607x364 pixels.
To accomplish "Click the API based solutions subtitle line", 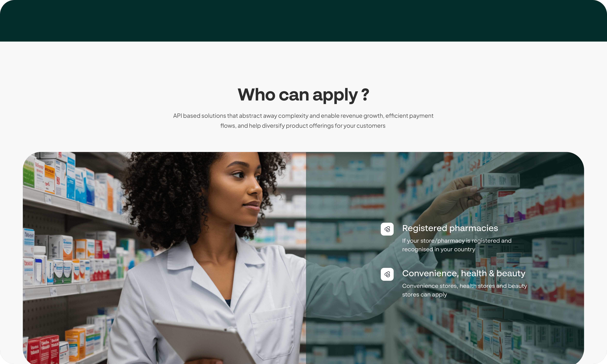I will pos(303,116).
